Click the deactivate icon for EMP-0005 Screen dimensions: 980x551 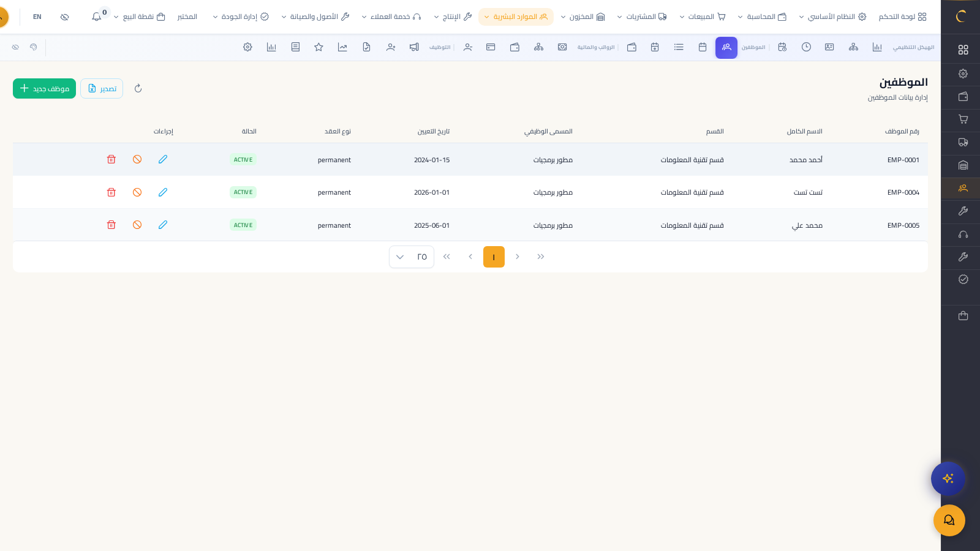tap(137, 225)
